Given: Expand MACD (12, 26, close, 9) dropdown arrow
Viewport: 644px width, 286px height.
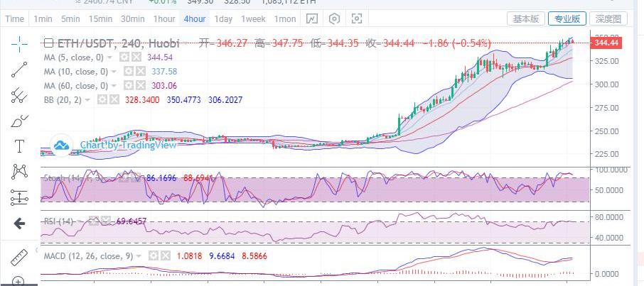Looking at the screenshot, I should (x=139, y=256).
